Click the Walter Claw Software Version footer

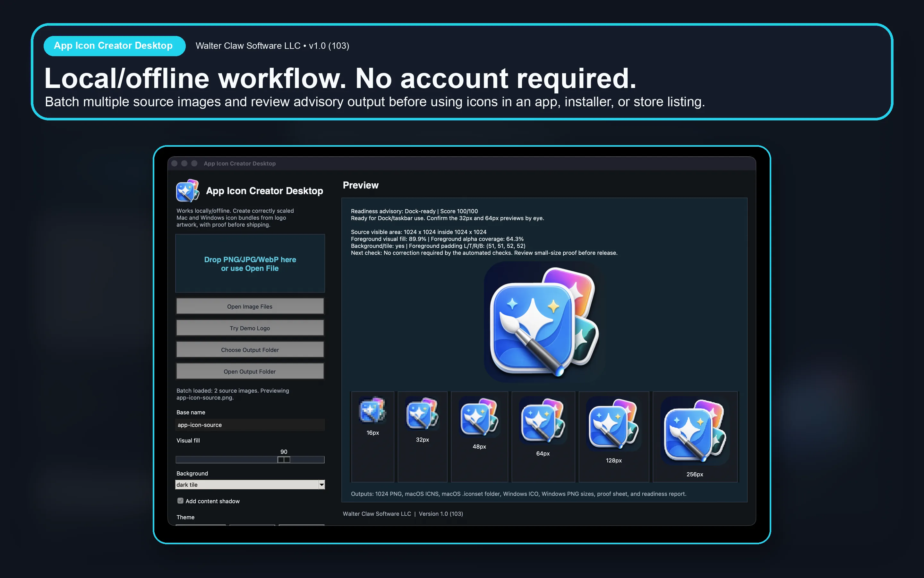click(x=403, y=514)
